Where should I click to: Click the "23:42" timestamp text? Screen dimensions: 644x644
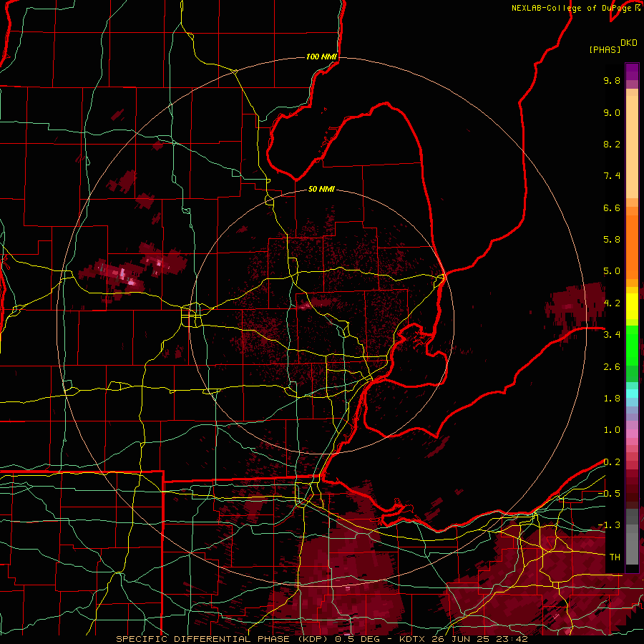click(512, 639)
